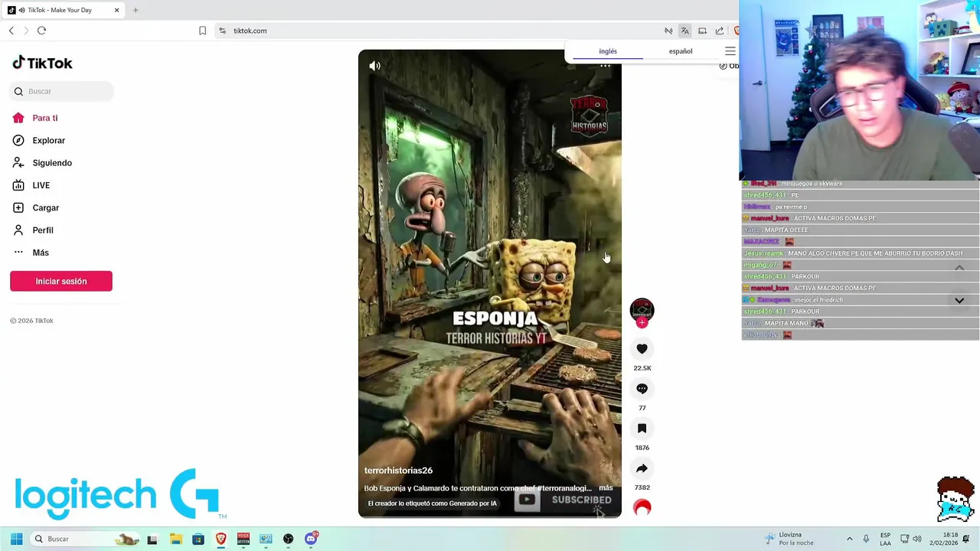Expand the caption with 'más'
The image size is (980, 551).
[x=606, y=487]
